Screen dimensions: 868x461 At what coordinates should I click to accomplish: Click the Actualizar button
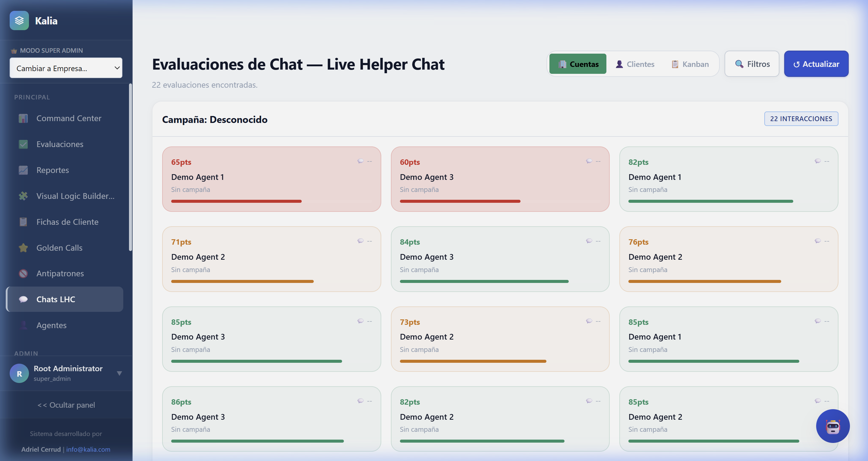pos(816,64)
